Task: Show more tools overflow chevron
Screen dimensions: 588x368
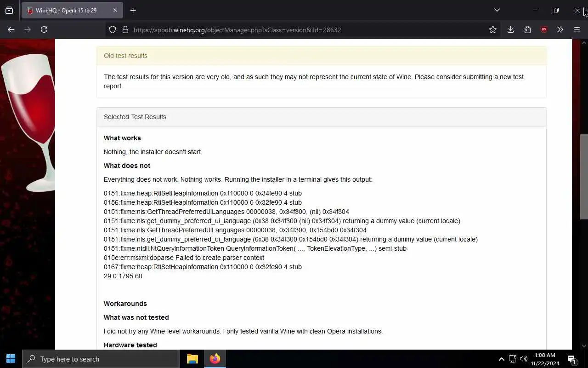Action: pyautogui.click(x=560, y=29)
